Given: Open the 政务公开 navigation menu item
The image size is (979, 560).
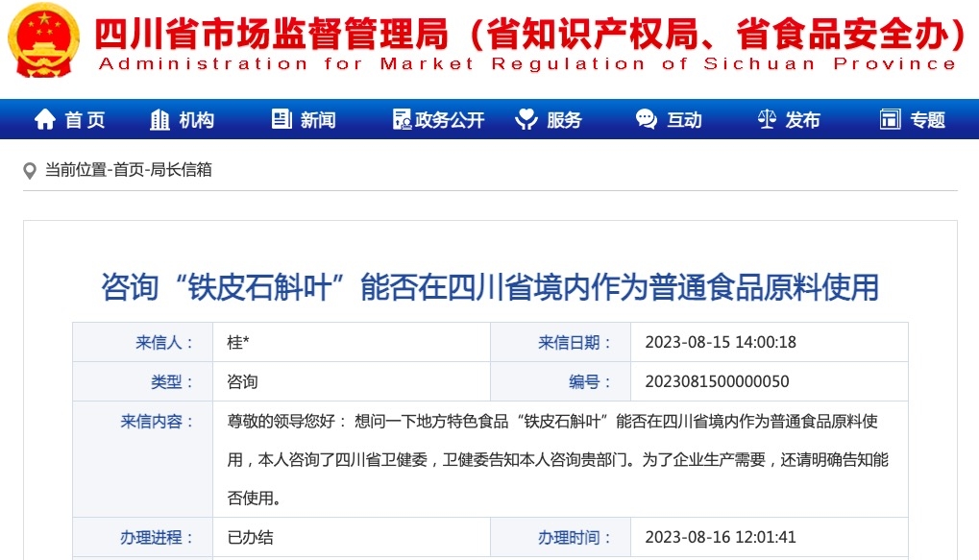Looking at the screenshot, I should pyautogui.click(x=450, y=120).
